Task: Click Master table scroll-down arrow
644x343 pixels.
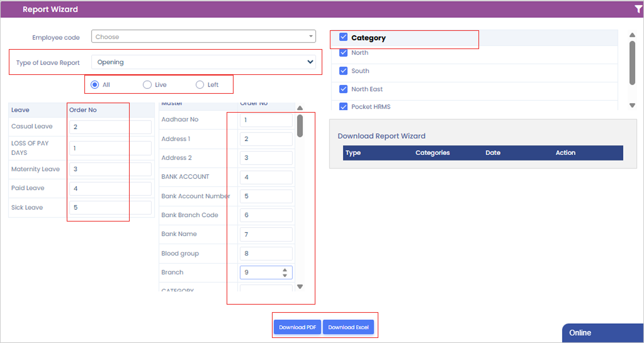Action: pyautogui.click(x=300, y=287)
